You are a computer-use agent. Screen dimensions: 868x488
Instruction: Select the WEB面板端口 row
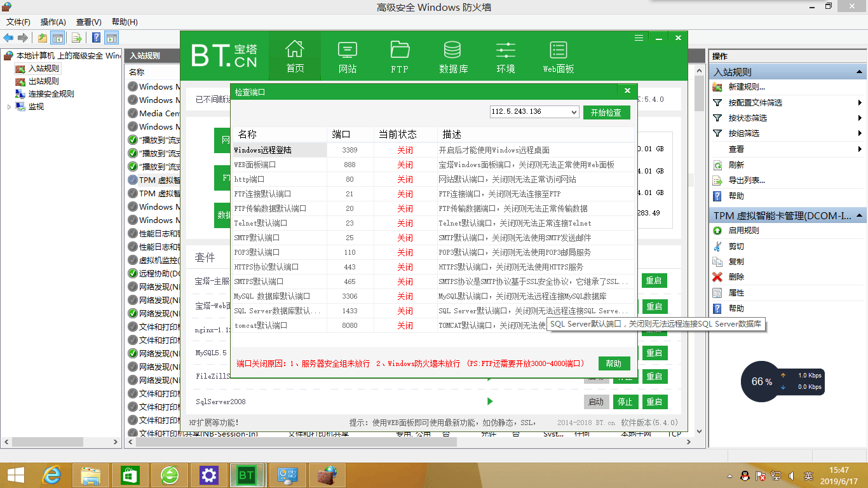tap(433, 165)
